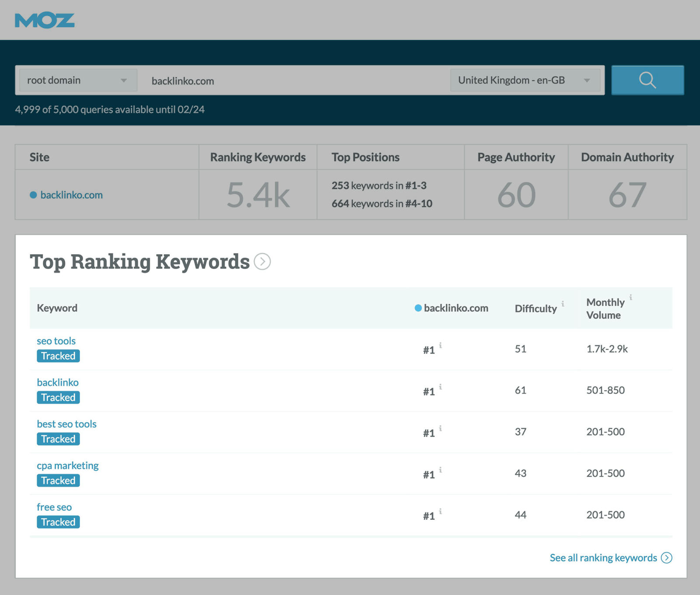This screenshot has width=700, height=595.
Task: Click the Keyword column header
Action: pyautogui.click(x=57, y=308)
